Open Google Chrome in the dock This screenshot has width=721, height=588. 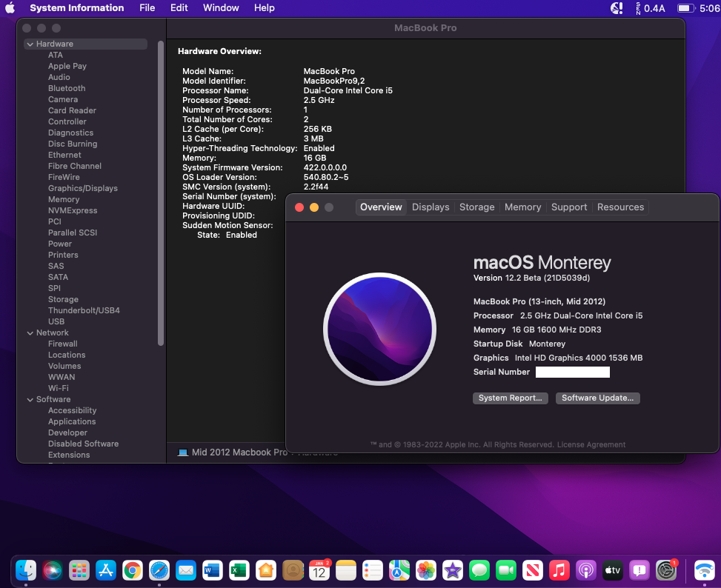pyautogui.click(x=133, y=570)
